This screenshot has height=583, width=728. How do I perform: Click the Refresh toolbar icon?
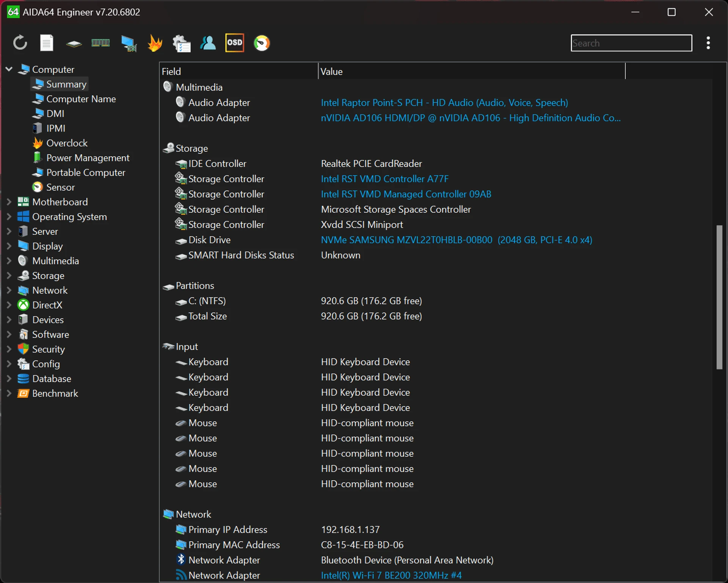pyautogui.click(x=20, y=43)
